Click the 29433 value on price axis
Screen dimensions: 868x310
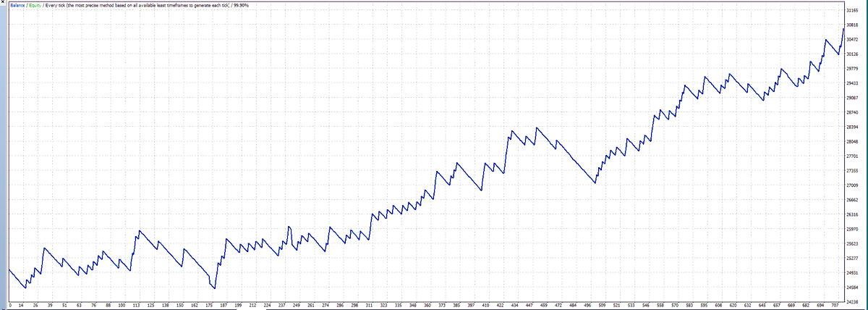tap(851, 83)
